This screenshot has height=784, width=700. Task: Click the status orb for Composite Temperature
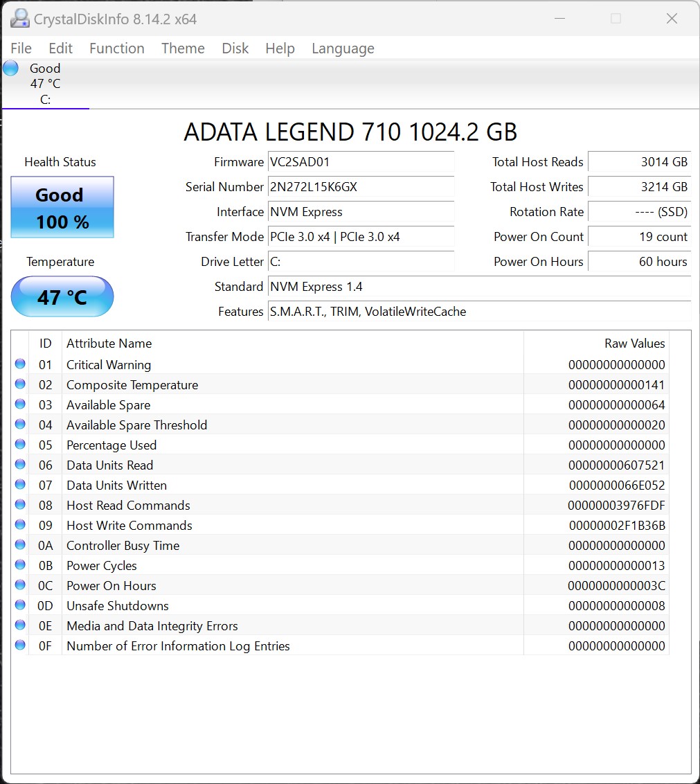tap(20, 384)
